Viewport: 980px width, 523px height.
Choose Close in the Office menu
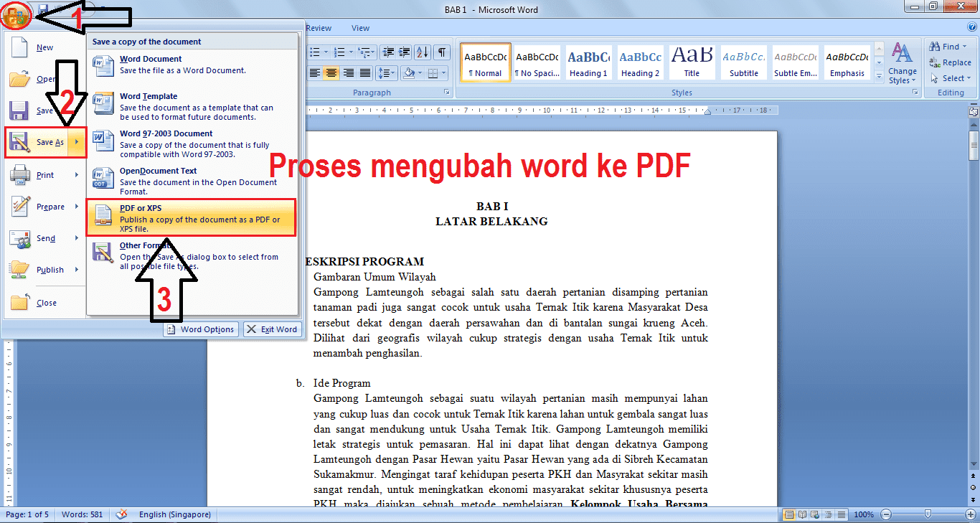[x=44, y=303]
